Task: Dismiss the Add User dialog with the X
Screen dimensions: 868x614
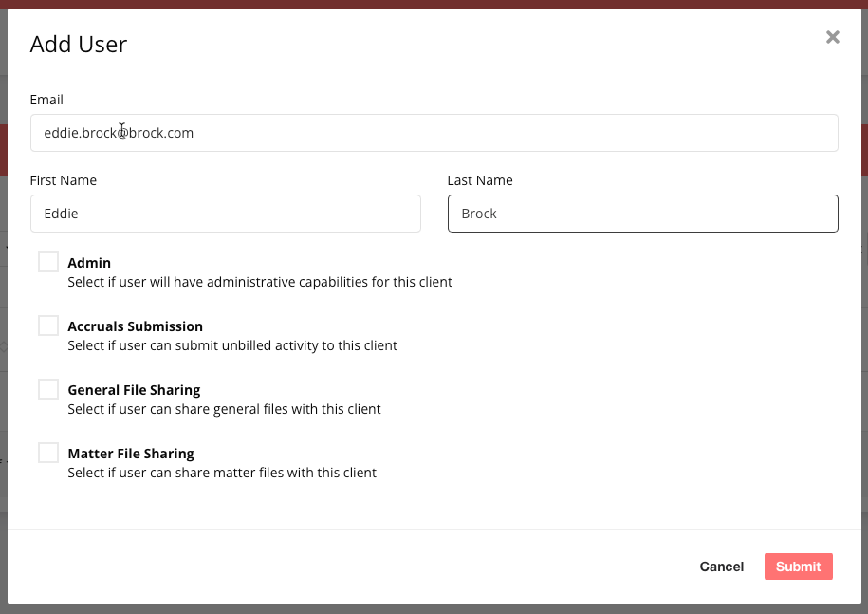Action: [x=832, y=37]
